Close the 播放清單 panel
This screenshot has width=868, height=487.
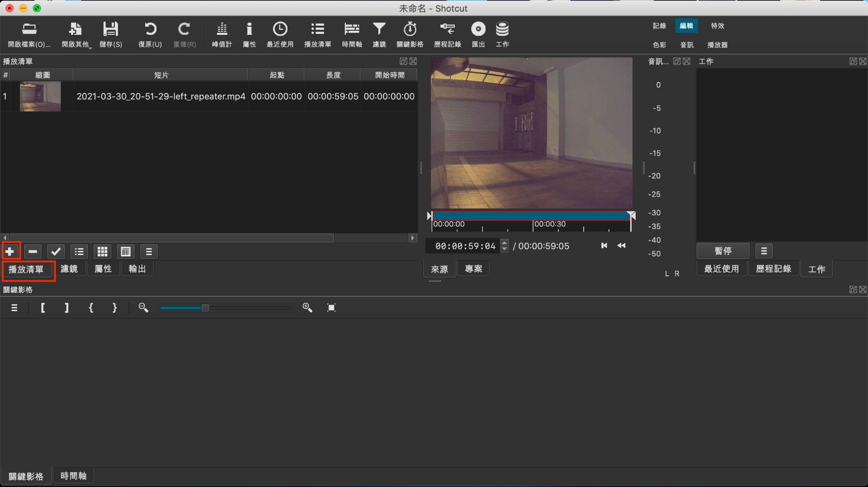[413, 61]
